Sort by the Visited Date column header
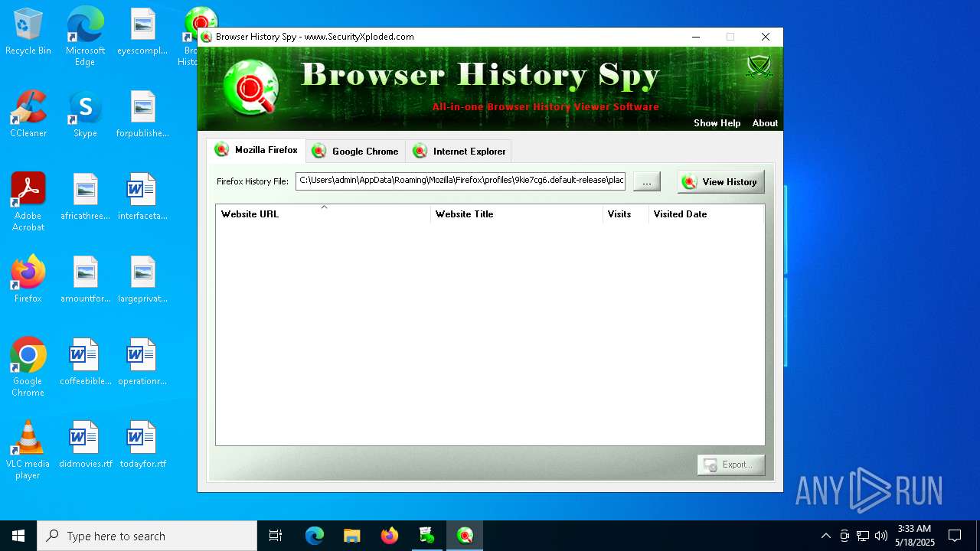 [706, 214]
